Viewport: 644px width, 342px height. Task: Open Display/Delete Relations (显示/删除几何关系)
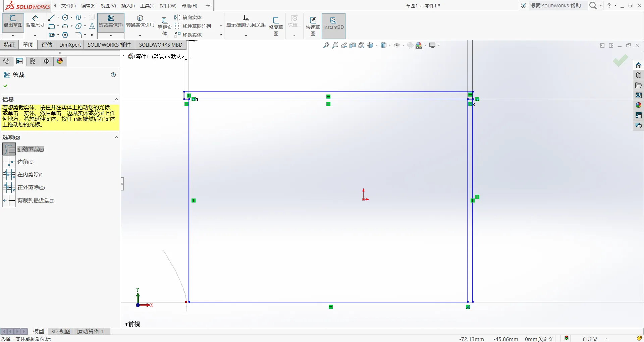246,21
